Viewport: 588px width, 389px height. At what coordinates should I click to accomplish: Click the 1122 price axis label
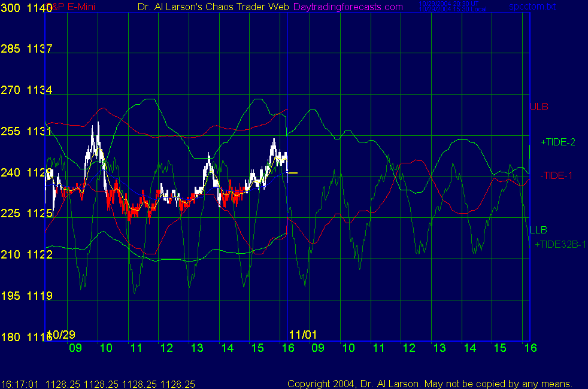coord(40,255)
